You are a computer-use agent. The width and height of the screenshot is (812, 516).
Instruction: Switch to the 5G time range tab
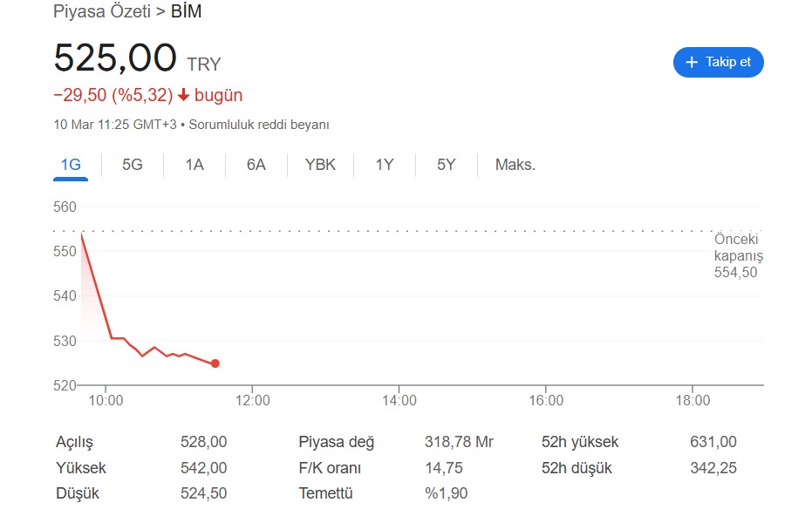133,165
